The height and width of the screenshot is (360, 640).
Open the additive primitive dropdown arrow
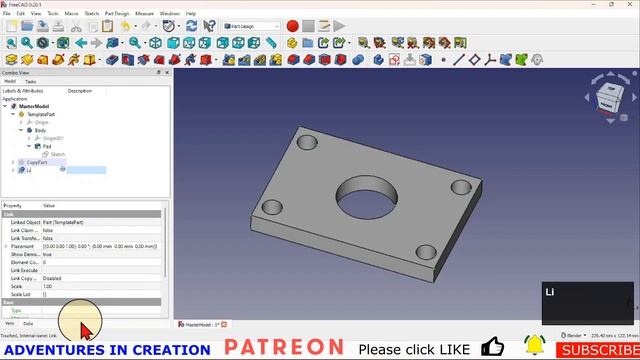(x=100, y=60)
